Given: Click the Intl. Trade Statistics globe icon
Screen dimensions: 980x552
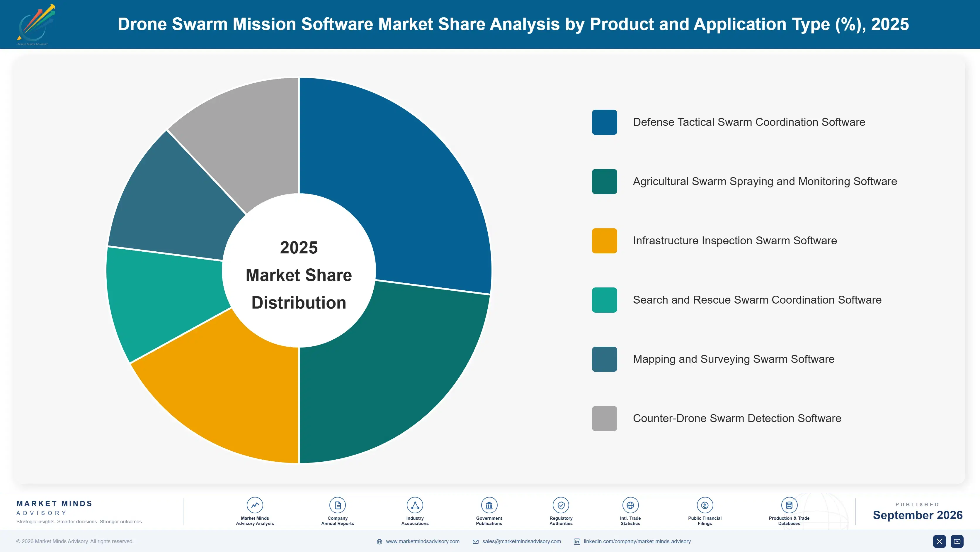Looking at the screenshot, I should coord(630,505).
